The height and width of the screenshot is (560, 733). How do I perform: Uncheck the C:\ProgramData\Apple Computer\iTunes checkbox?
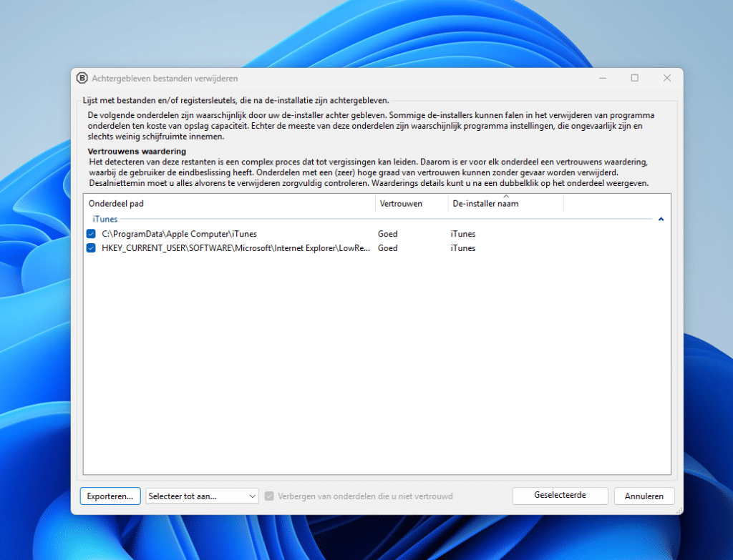91,234
